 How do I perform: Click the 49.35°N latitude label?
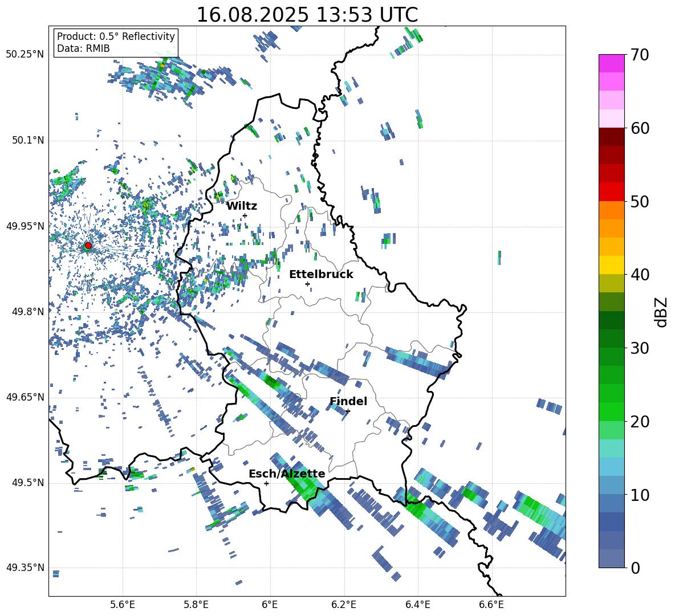(25, 568)
